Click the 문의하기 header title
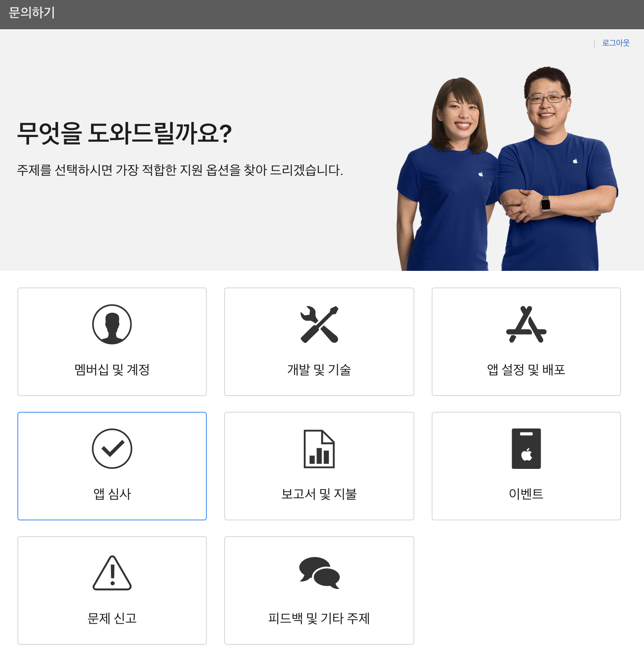This screenshot has width=644, height=655. pyautogui.click(x=32, y=13)
